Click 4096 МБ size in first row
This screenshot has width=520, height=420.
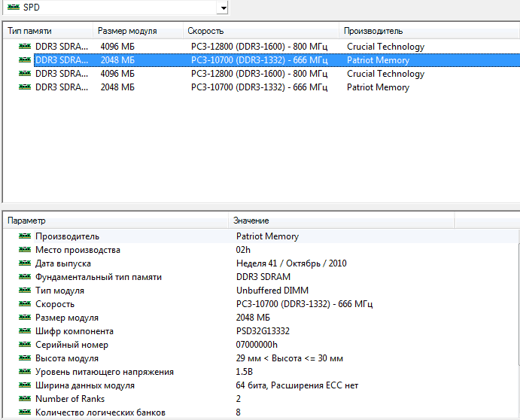117,47
